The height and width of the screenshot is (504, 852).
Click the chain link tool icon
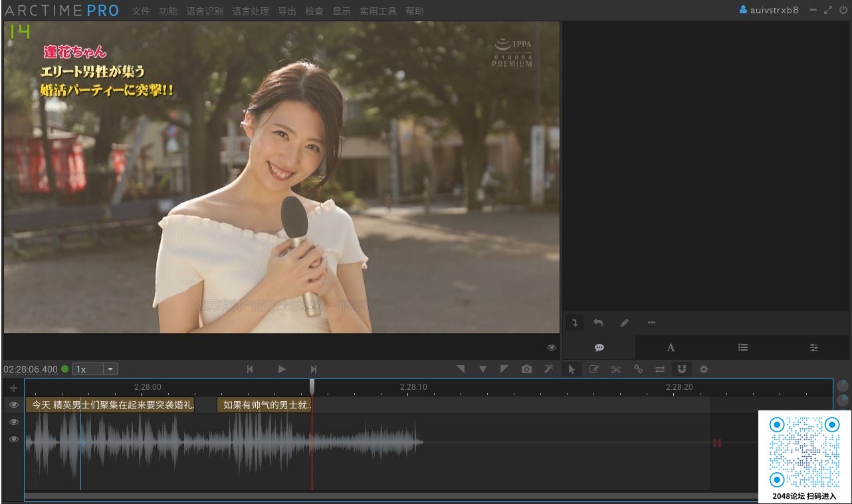(638, 369)
